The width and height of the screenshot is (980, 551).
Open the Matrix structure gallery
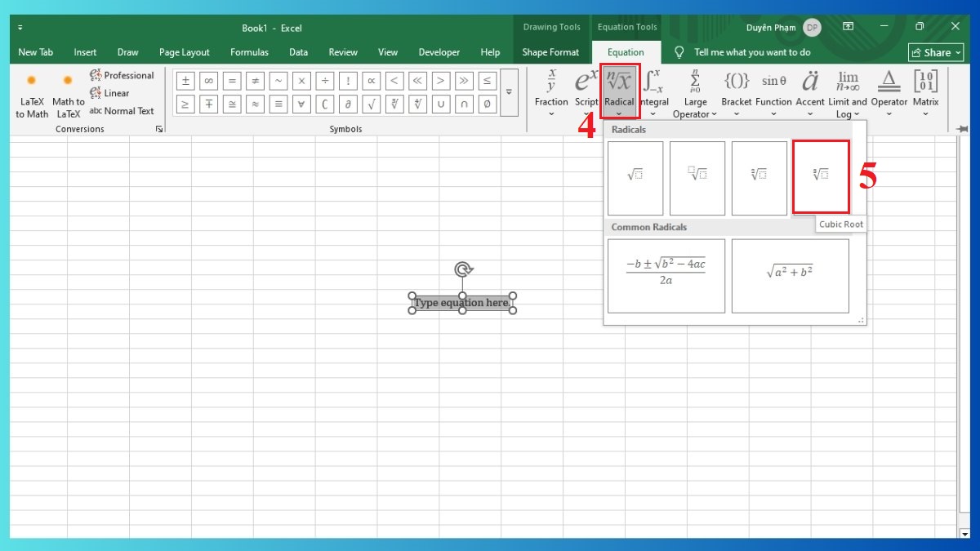(x=925, y=90)
